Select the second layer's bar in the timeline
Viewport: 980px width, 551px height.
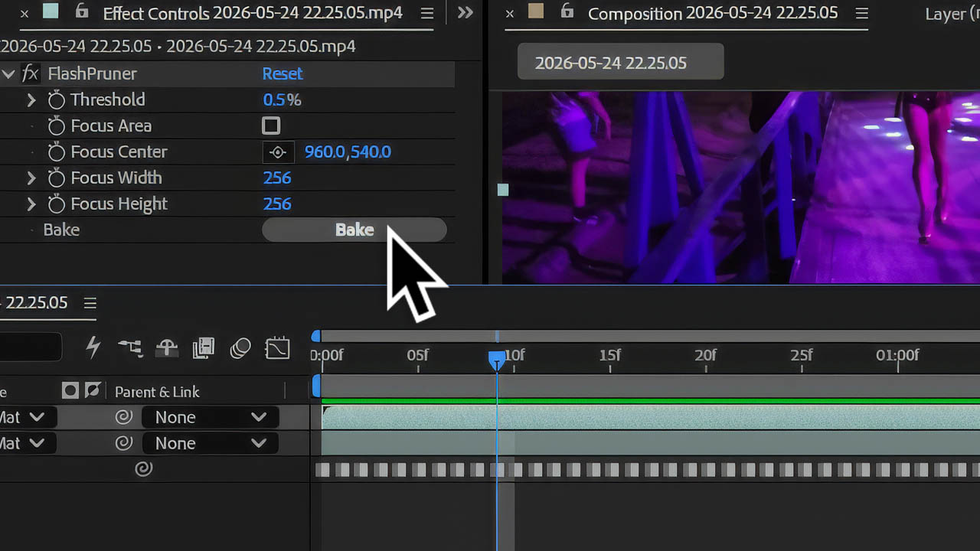651,443
